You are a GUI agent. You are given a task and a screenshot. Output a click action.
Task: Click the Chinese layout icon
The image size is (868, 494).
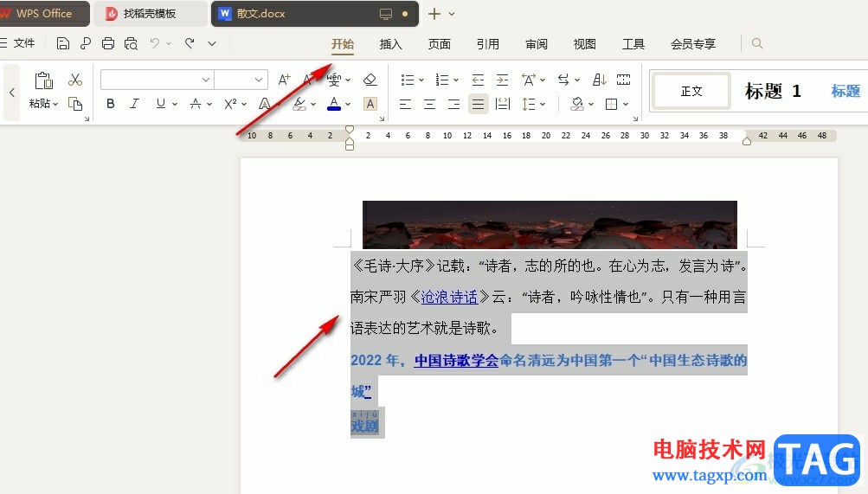pyautogui.click(x=528, y=80)
